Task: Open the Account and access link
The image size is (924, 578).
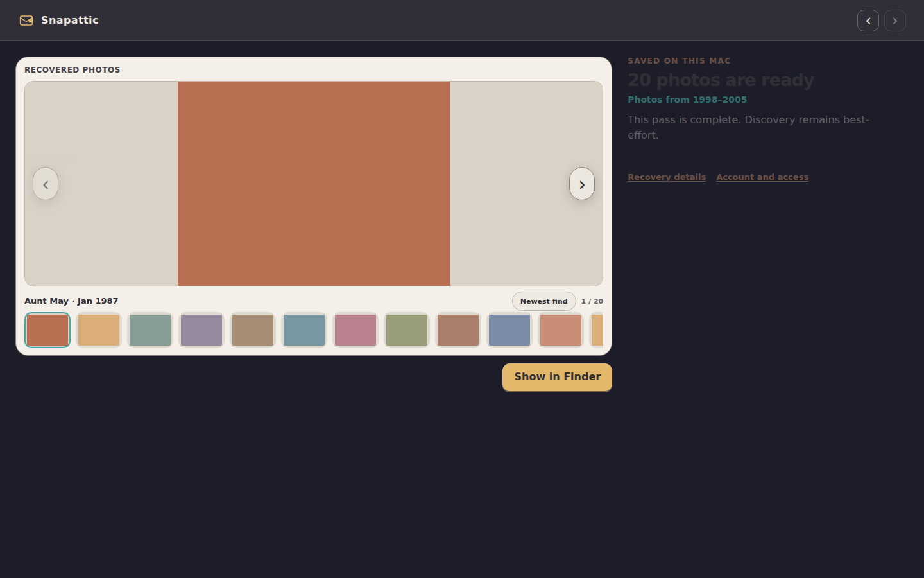Action: pyautogui.click(x=762, y=177)
